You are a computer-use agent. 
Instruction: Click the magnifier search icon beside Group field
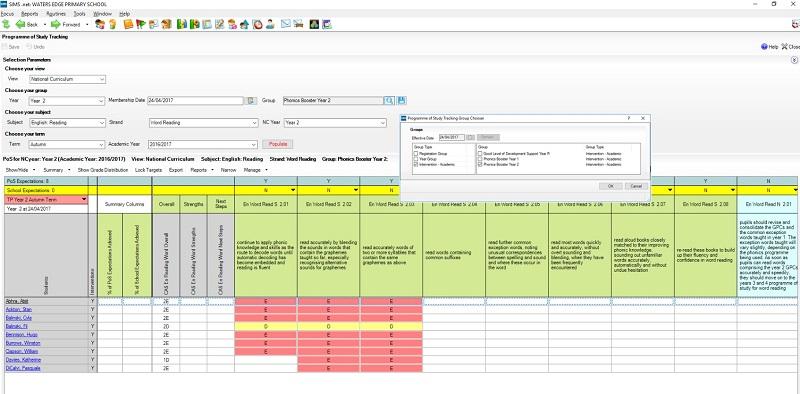coord(389,101)
